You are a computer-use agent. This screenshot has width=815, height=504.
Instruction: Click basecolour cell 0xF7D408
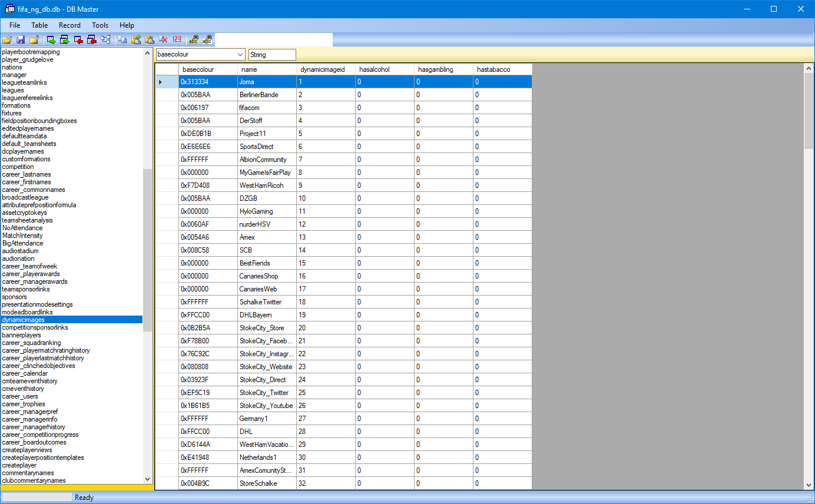pos(208,185)
